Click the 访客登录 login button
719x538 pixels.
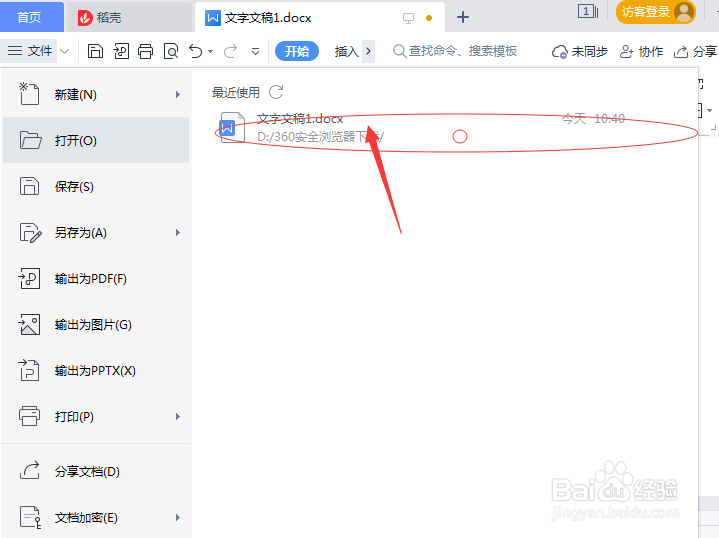(x=655, y=11)
